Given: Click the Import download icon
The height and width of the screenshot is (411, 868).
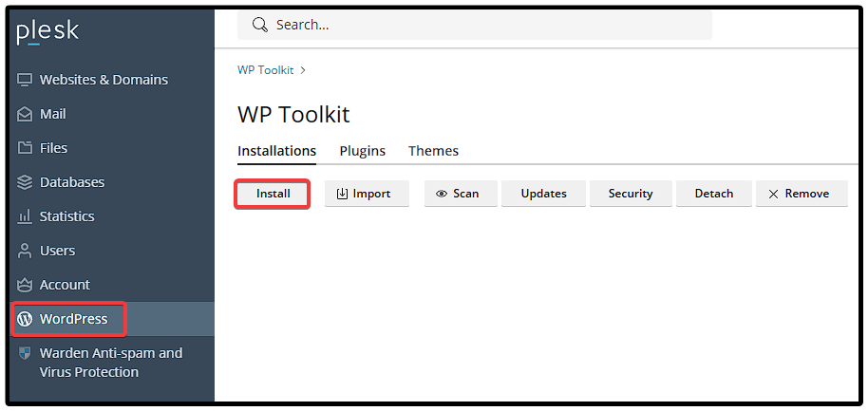Looking at the screenshot, I should [x=342, y=194].
